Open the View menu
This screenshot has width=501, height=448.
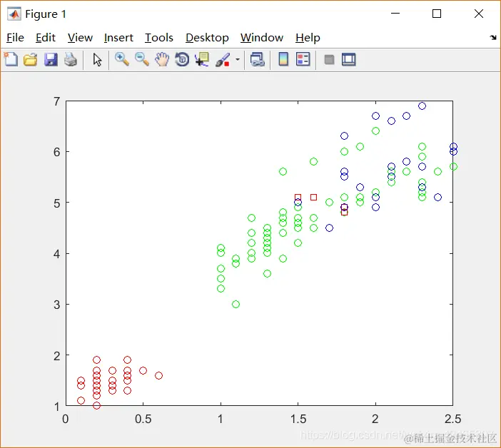(x=80, y=38)
